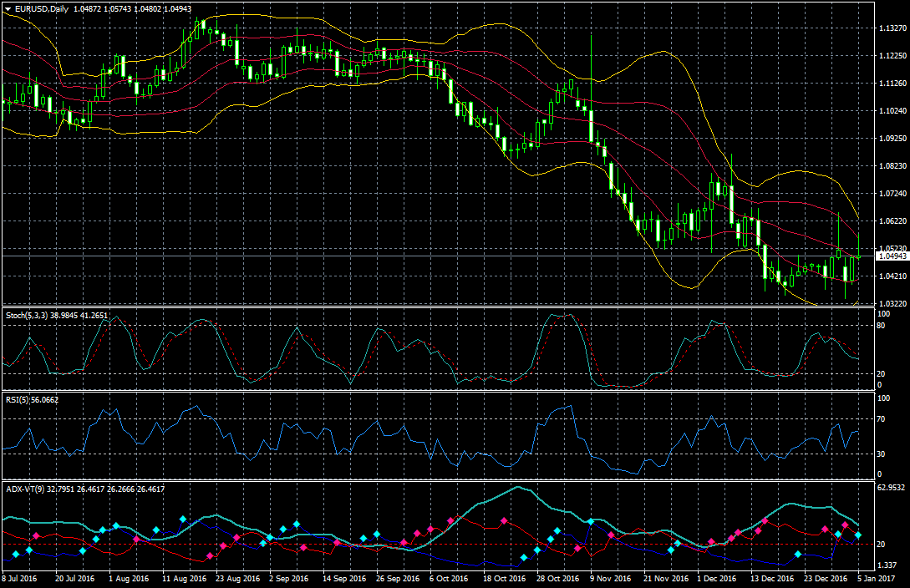Open the one-click trading arrow beside EURUSD

pos(8,8)
